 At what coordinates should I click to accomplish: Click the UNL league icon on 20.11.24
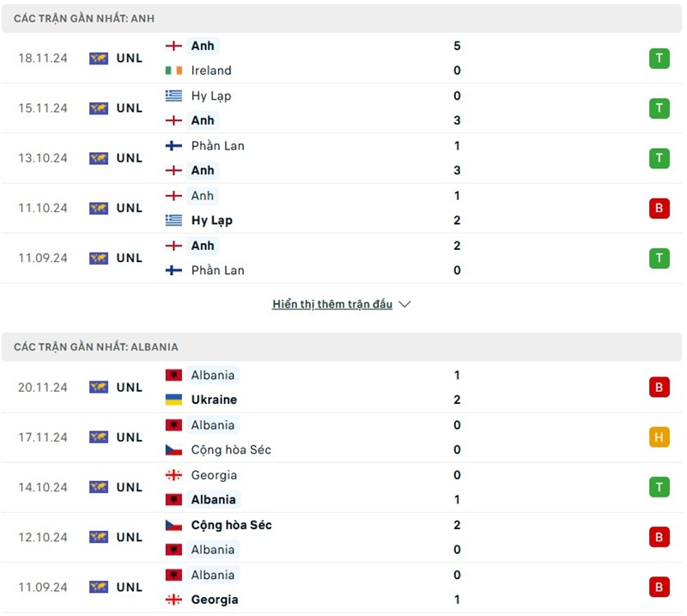[x=99, y=387]
